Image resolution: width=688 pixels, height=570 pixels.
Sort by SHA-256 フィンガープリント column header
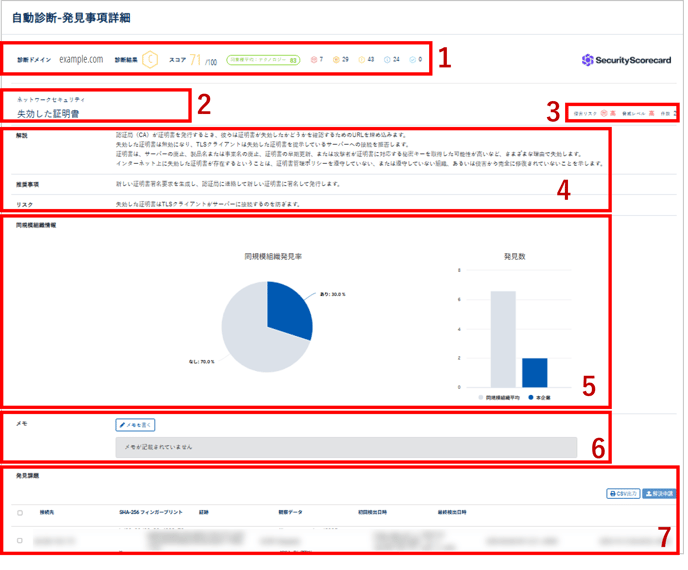pyautogui.click(x=149, y=513)
